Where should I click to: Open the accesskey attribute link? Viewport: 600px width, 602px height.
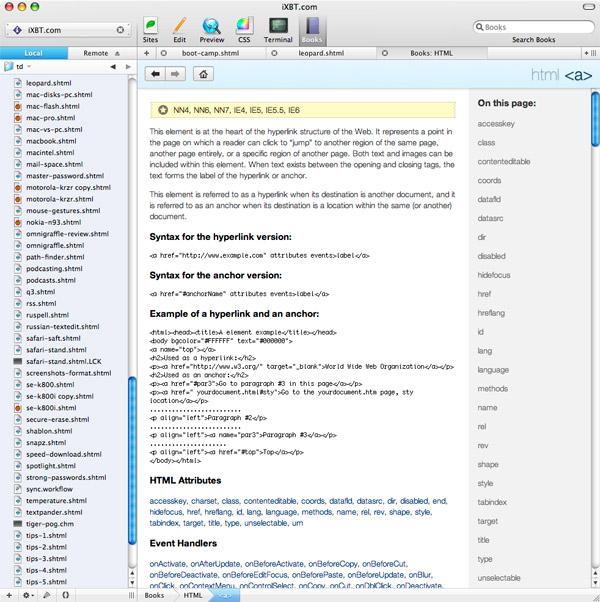coord(168,501)
